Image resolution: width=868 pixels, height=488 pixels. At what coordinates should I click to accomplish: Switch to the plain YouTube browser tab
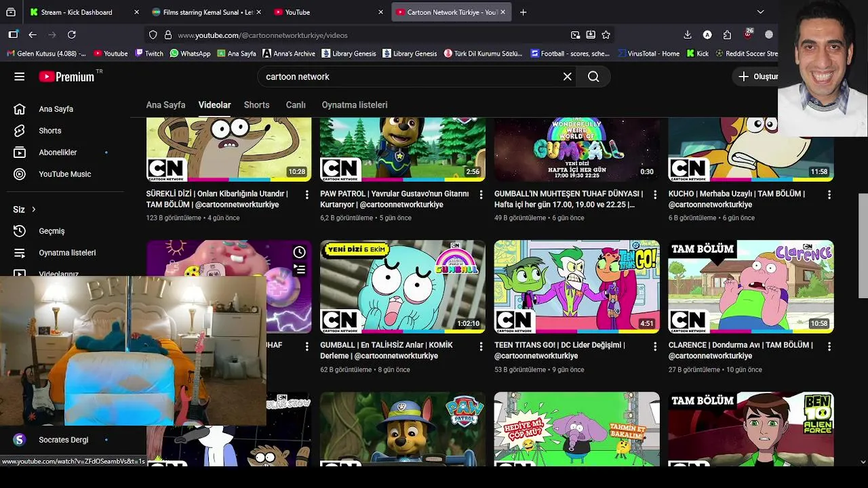328,12
